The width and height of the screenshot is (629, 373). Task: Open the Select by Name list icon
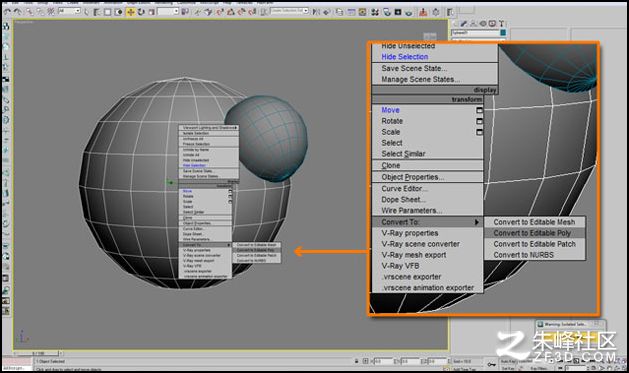tap(97, 12)
